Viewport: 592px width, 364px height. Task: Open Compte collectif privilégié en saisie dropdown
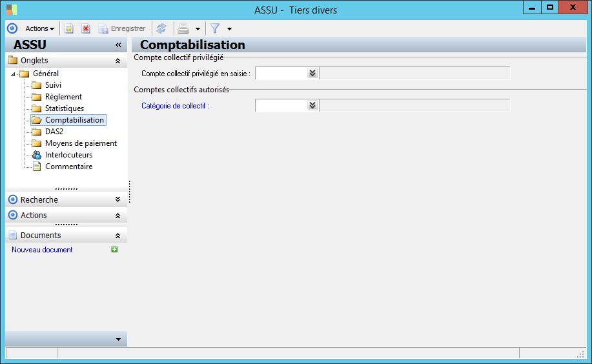pos(312,74)
